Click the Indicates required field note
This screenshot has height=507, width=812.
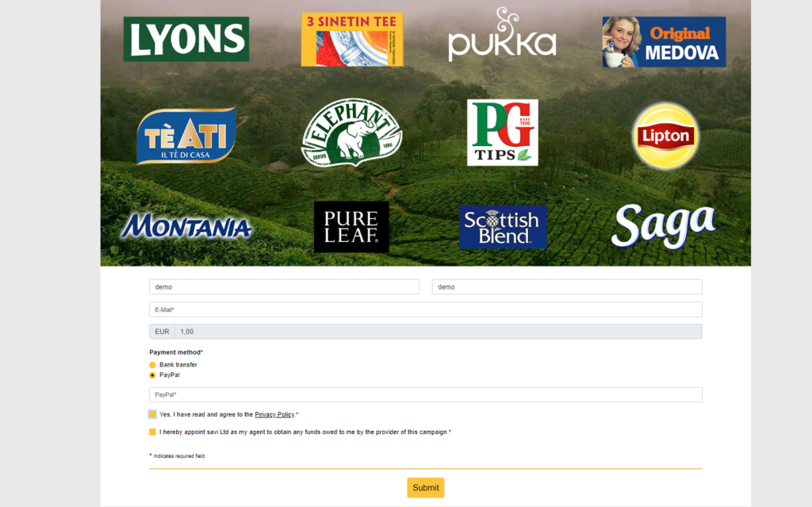(177, 456)
